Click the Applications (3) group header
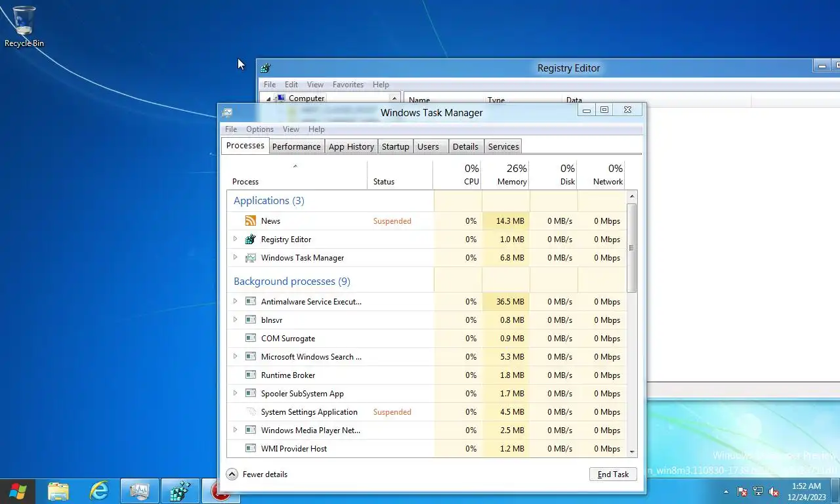Viewport: 840px width, 504px height. 269,201
